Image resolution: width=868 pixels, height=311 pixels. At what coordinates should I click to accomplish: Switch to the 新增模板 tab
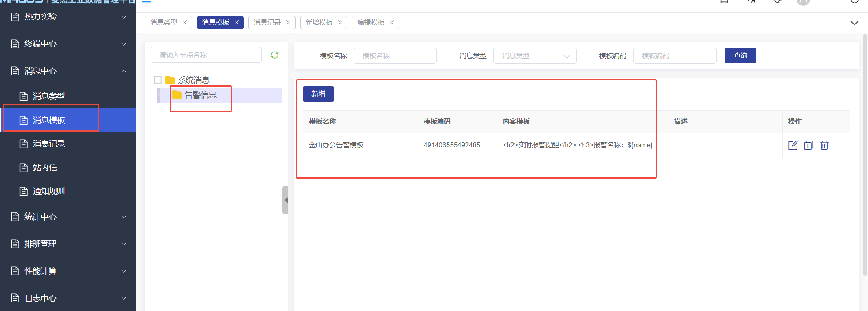coord(319,23)
